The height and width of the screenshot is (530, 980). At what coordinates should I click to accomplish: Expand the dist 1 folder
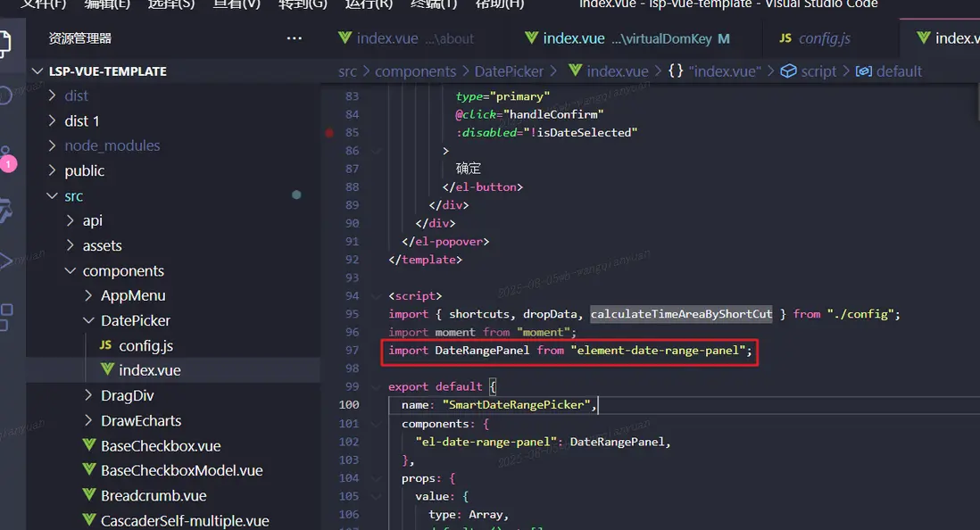[53, 120]
